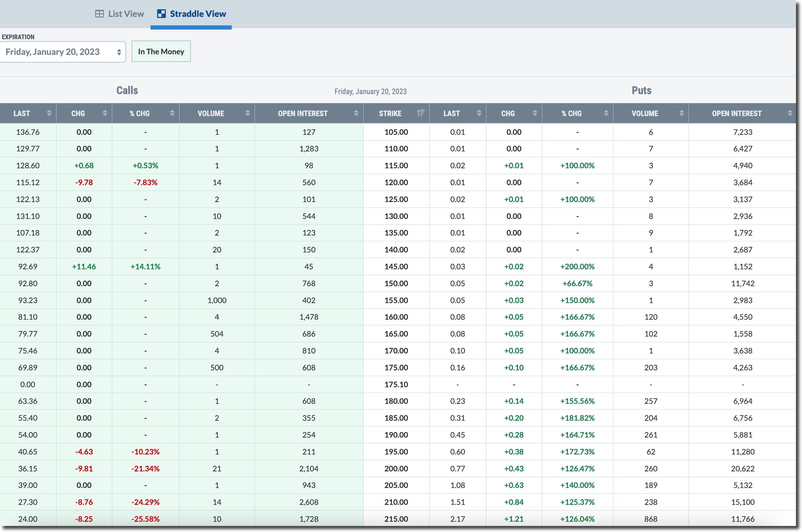Image resolution: width=802 pixels, height=532 pixels.
Task: Sort calls OPEN INTEREST column arrows
Action: click(x=356, y=113)
